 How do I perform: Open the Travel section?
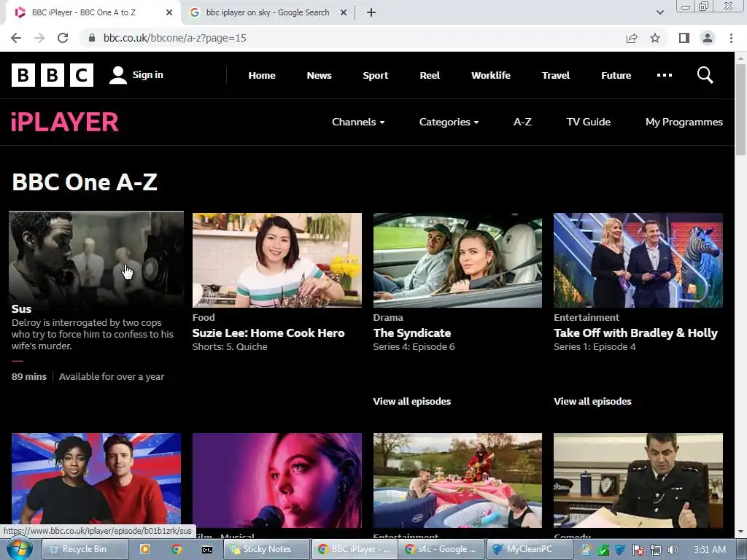click(x=555, y=75)
